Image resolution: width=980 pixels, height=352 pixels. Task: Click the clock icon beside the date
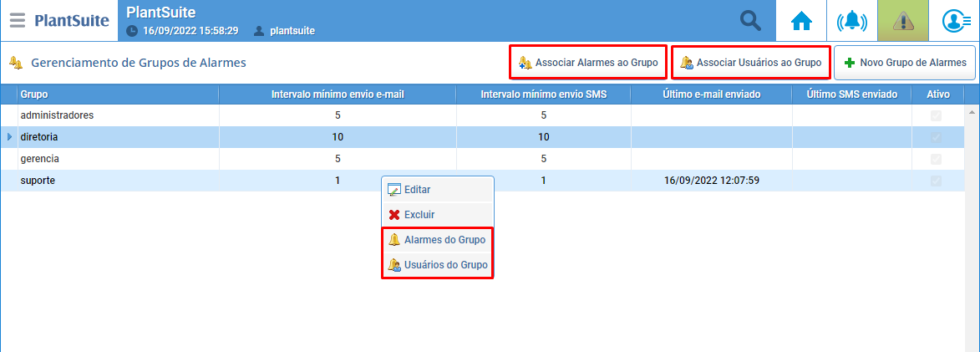(x=131, y=31)
